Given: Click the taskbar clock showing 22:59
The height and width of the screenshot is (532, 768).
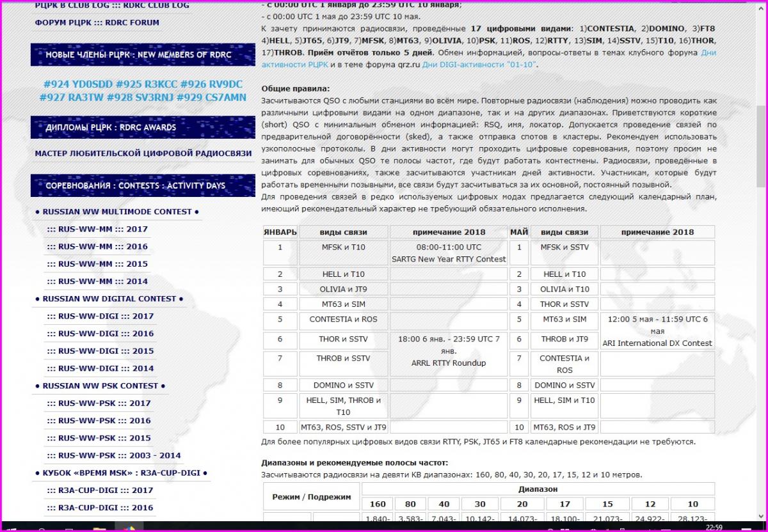Looking at the screenshot, I should [x=714, y=528].
